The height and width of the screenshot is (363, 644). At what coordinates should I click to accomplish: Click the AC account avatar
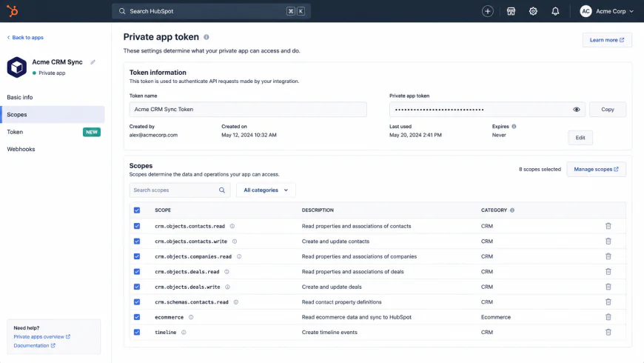(586, 11)
